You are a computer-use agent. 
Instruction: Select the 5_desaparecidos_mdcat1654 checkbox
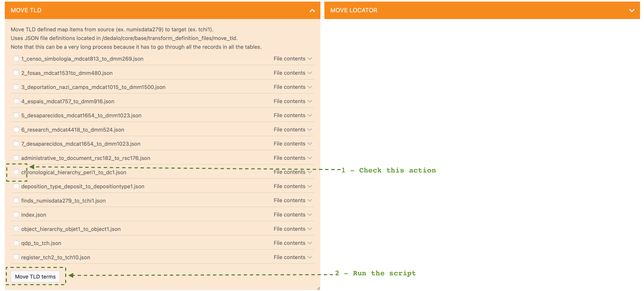(16, 115)
